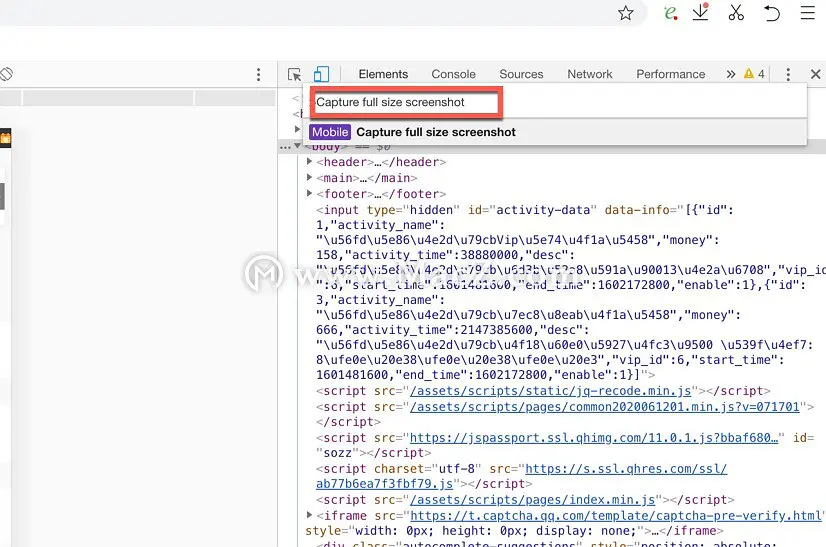Image resolution: width=826 pixels, height=547 pixels.
Task: Open the jspassport.ssl.qhimg.com script link
Action: coord(594,438)
